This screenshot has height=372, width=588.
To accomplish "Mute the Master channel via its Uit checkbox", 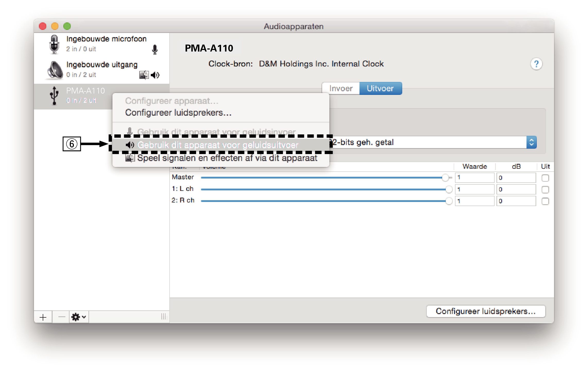I will (x=545, y=177).
